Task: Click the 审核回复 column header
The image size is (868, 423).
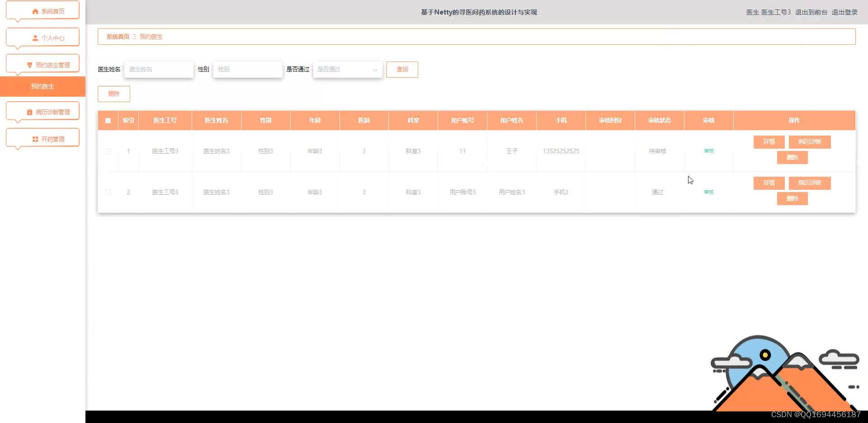Action: click(610, 120)
